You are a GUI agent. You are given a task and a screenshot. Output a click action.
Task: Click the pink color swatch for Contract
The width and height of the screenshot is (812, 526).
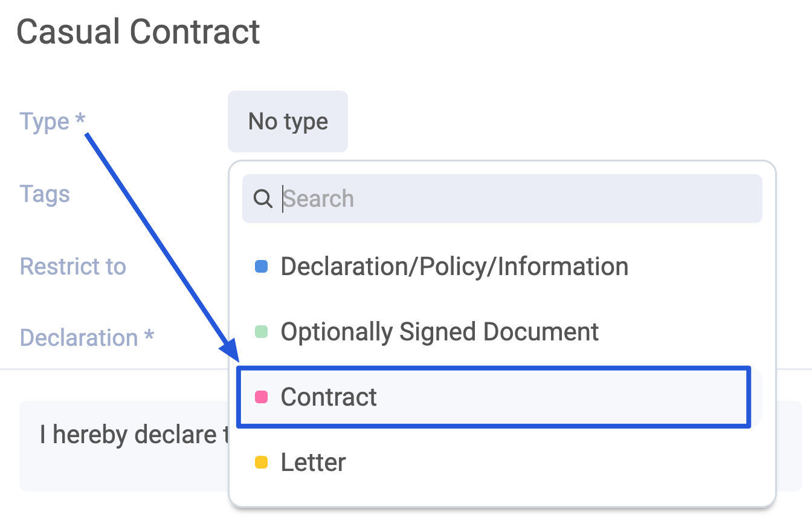262,397
